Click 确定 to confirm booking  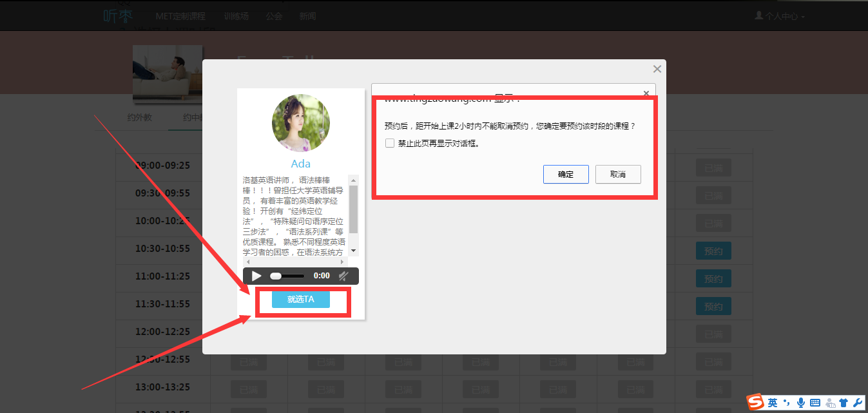coord(566,175)
